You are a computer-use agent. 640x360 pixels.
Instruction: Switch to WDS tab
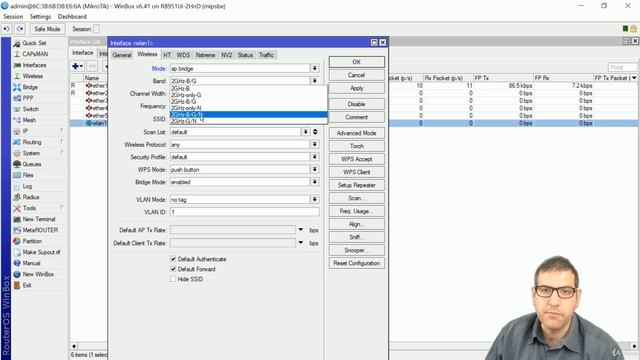pyautogui.click(x=183, y=55)
